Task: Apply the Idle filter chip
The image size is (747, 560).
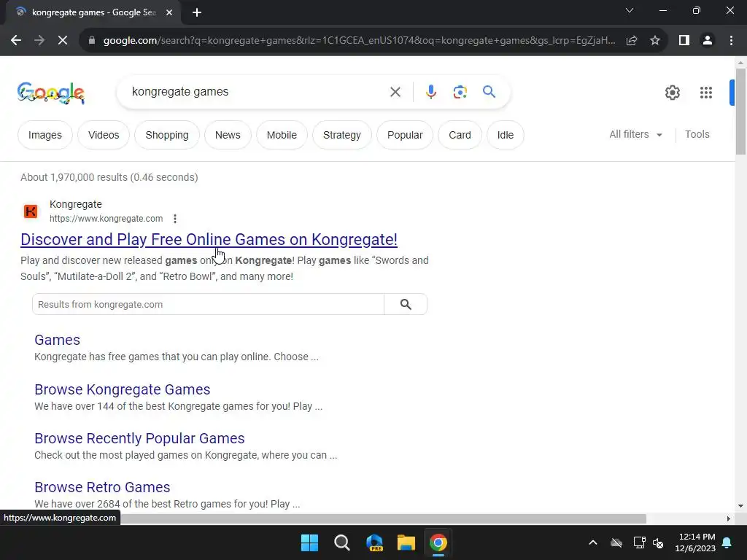Action: 506,135
